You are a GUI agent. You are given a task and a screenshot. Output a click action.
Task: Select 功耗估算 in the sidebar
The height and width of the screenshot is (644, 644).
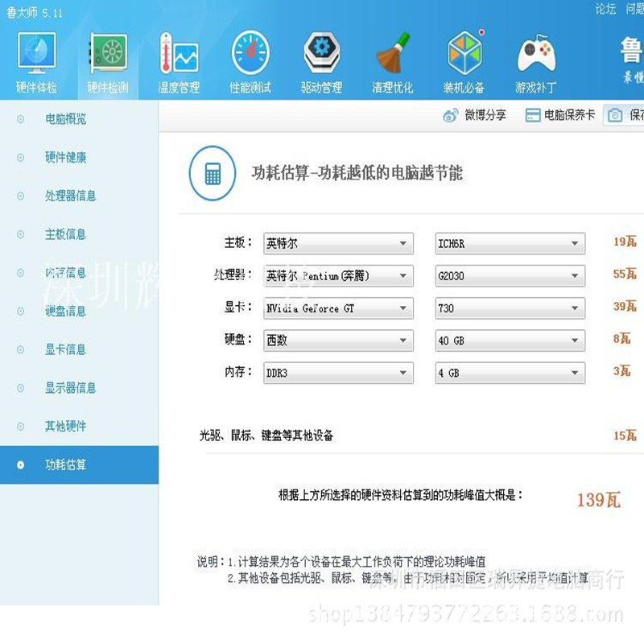[79, 465]
